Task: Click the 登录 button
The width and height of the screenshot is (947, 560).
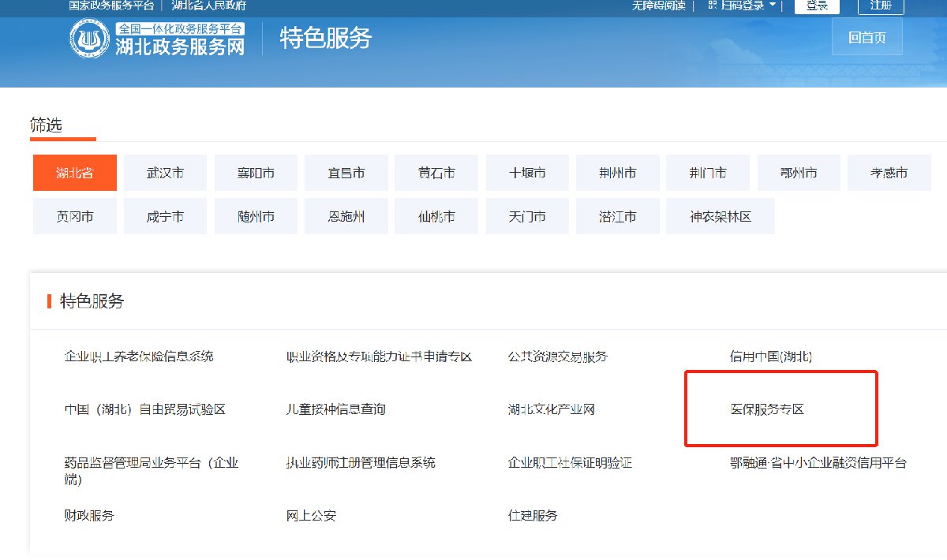Action: (817, 6)
